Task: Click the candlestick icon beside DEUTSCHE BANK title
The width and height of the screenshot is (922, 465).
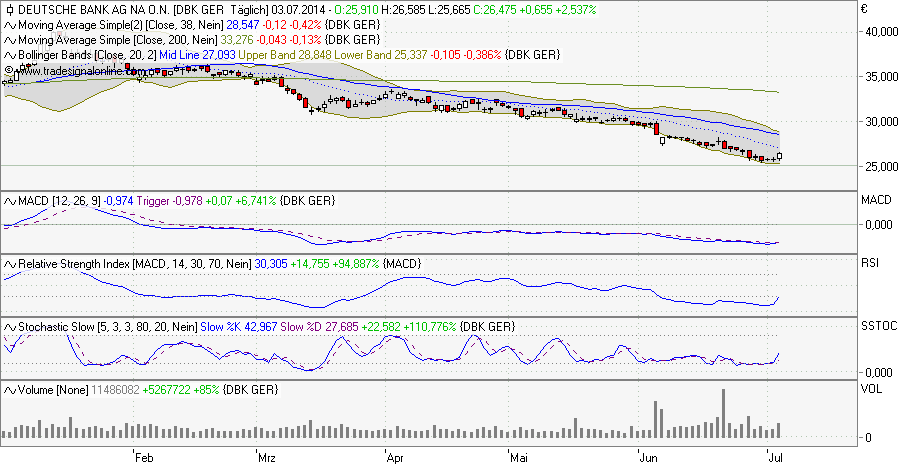Action: tap(9, 10)
